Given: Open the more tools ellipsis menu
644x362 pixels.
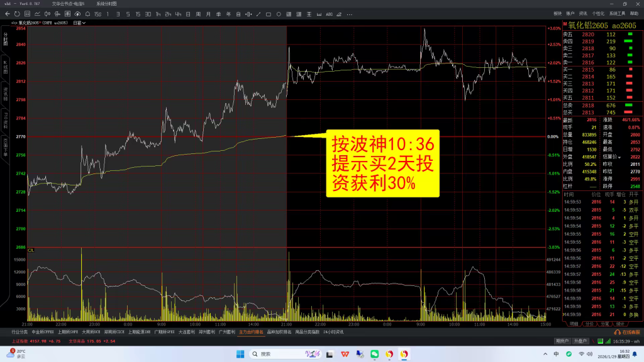Looking at the screenshot, I should pos(349,13).
